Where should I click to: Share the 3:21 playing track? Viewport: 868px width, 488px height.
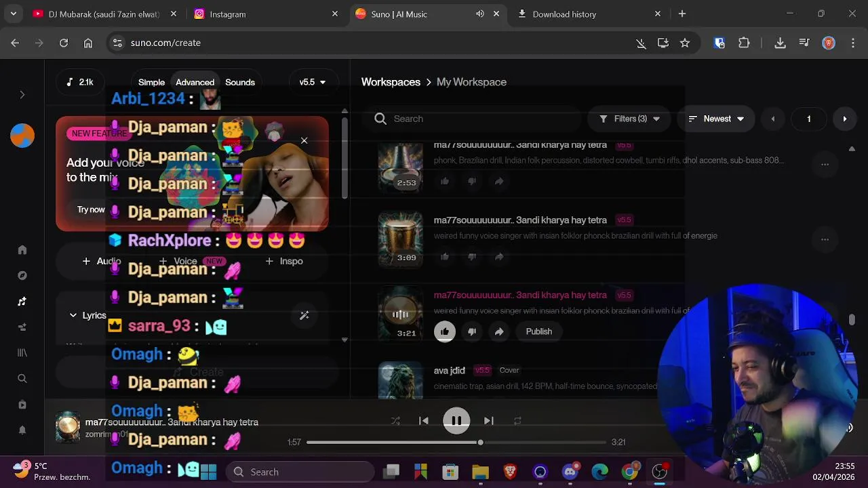coord(499,331)
